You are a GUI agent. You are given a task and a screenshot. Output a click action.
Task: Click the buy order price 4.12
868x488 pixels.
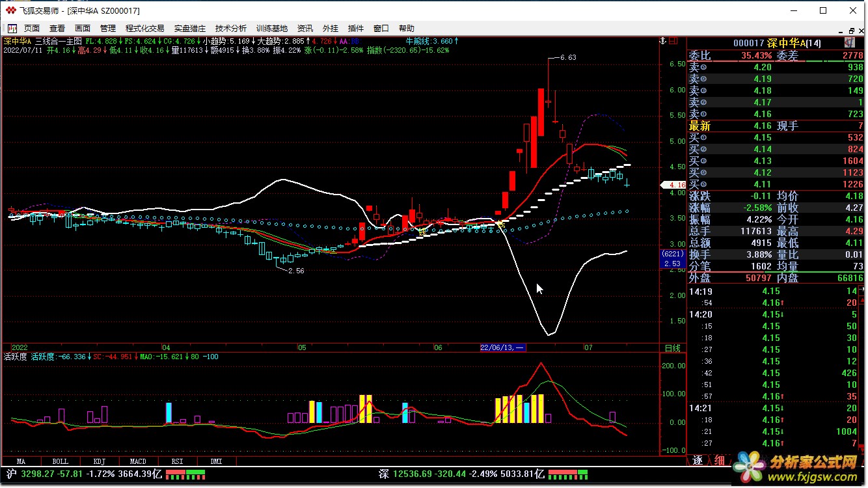[x=763, y=172]
